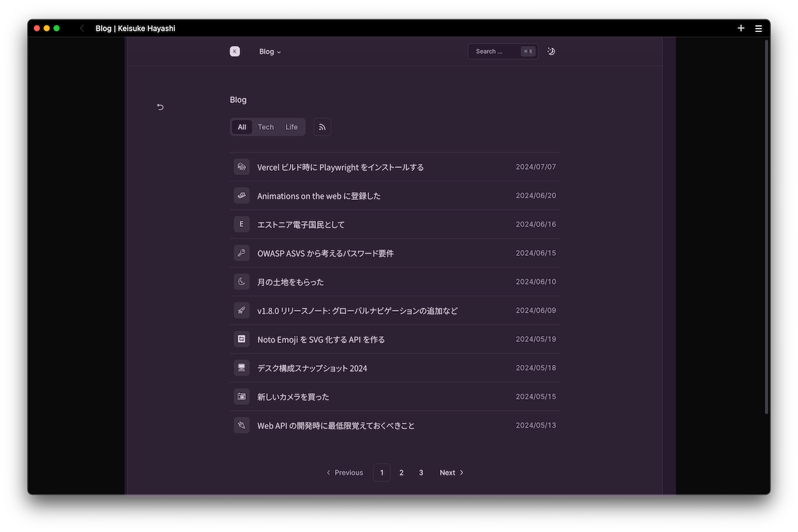Select the Life filter tab
798x532 pixels.
[291, 127]
